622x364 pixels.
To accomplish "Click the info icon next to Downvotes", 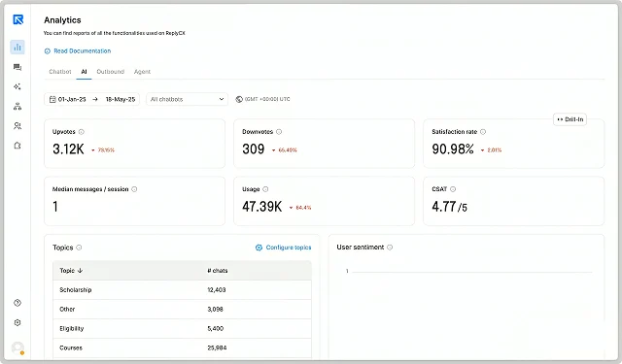I will (x=279, y=132).
